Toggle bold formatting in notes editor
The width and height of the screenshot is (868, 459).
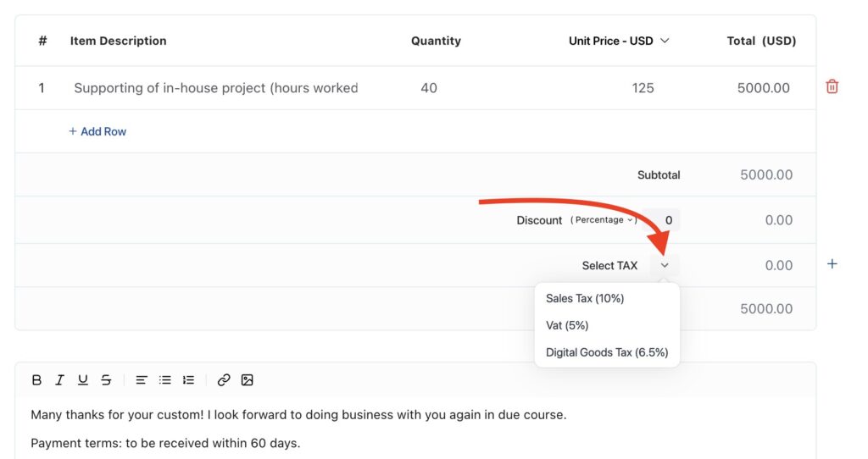click(x=36, y=380)
